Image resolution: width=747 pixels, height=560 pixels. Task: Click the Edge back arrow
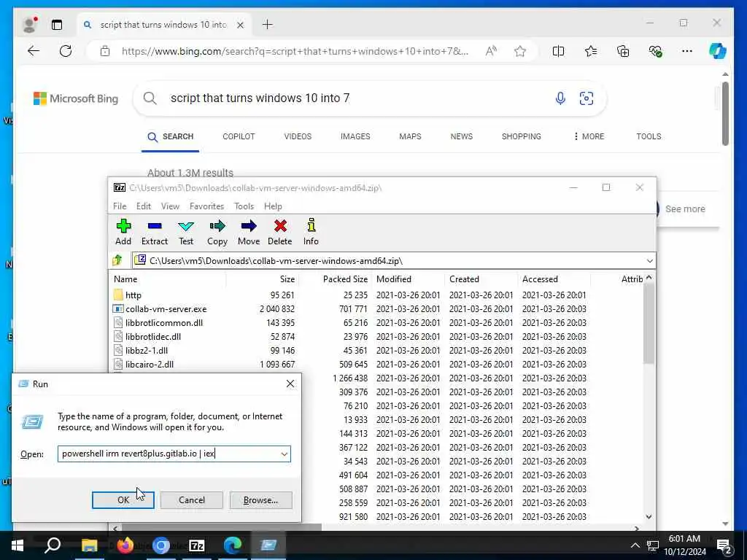(34, 51)
